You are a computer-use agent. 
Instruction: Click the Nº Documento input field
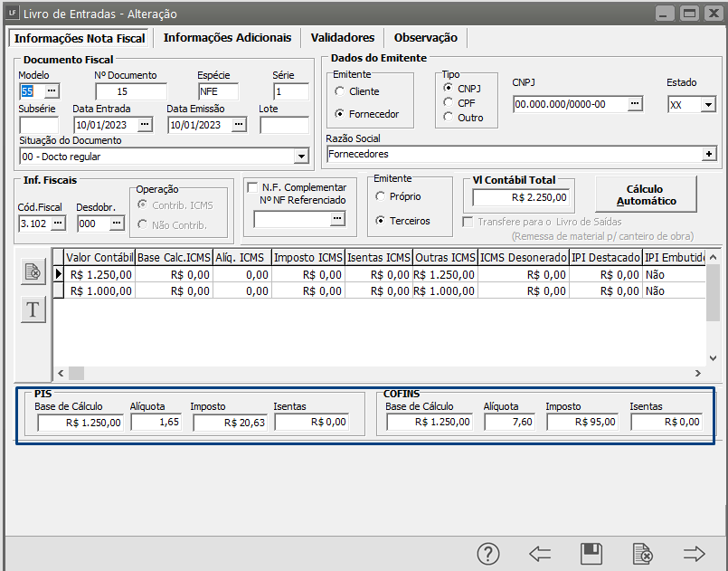click(x=130, y=91)
